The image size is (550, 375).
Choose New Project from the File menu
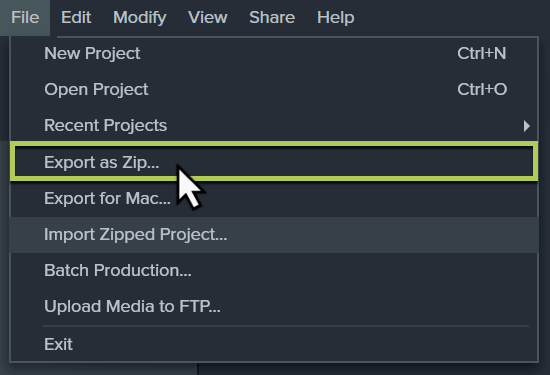pyautogui.click(x=274, y=54)
